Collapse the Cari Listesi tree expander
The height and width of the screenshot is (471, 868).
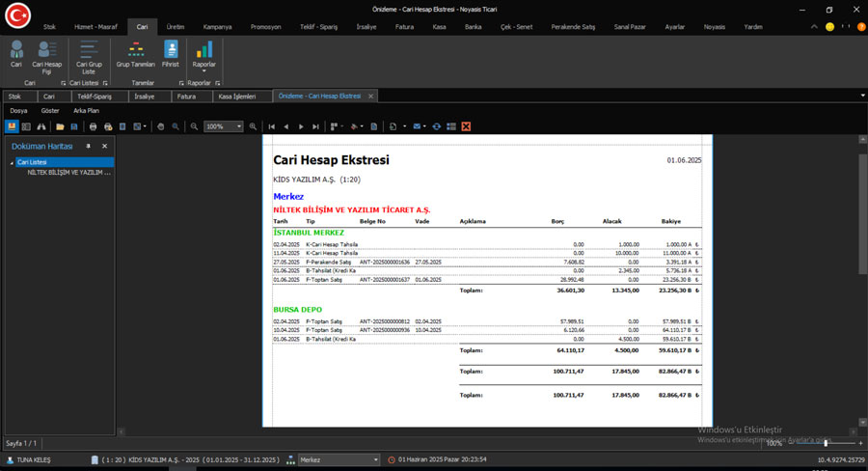tap(12, 163)
